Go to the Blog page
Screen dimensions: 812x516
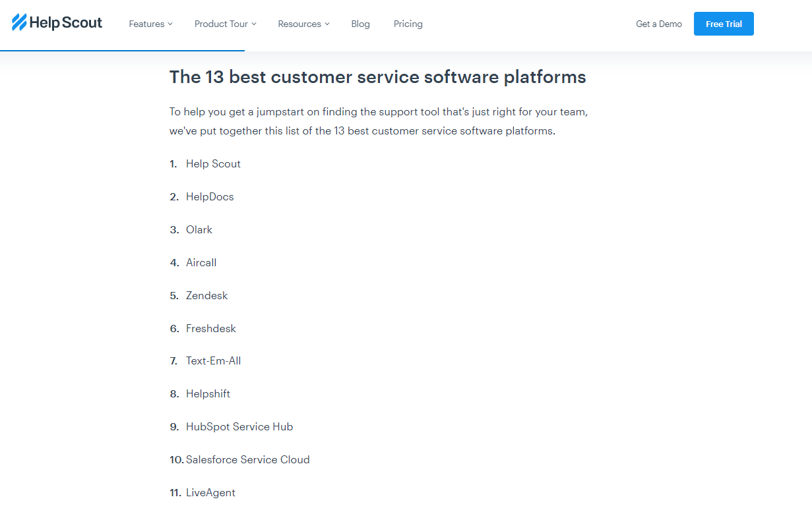[360, 24]
